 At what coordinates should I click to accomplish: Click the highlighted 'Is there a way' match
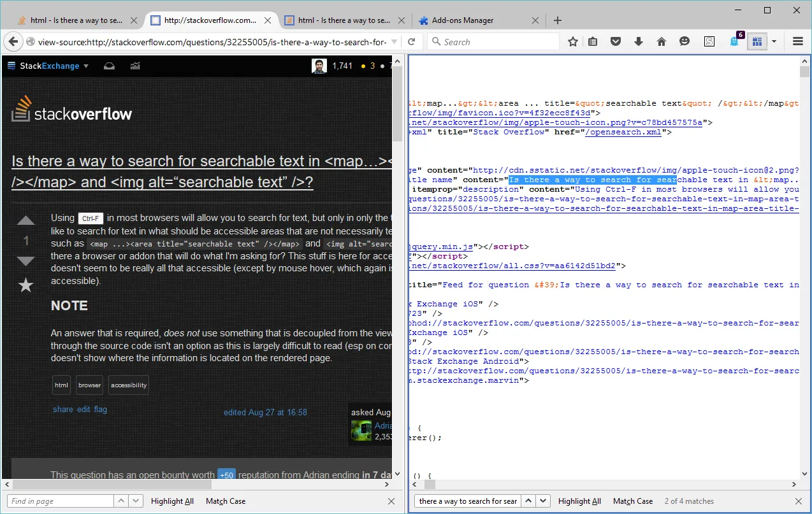click(592, 180)
